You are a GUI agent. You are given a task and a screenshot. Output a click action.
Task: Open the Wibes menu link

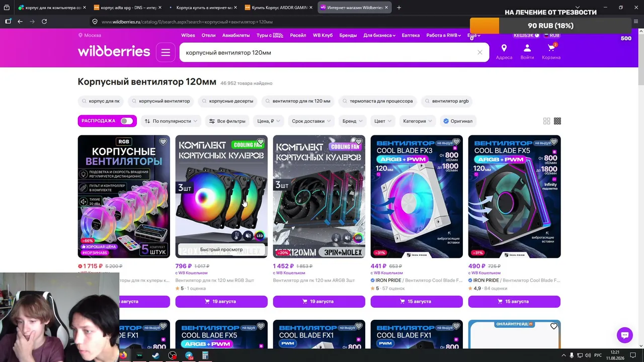point(188,35)
